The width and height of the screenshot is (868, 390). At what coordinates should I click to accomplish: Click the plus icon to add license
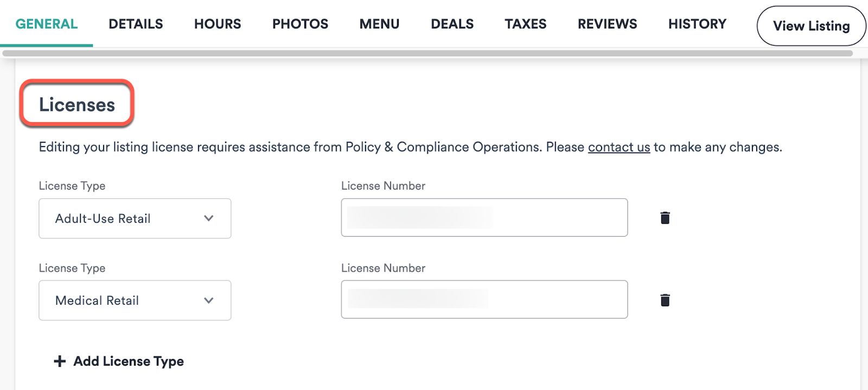tap(58, 361)
